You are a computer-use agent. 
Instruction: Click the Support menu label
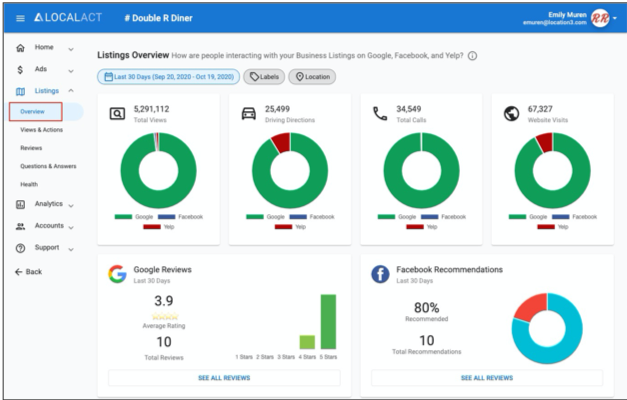pos(47,248)
